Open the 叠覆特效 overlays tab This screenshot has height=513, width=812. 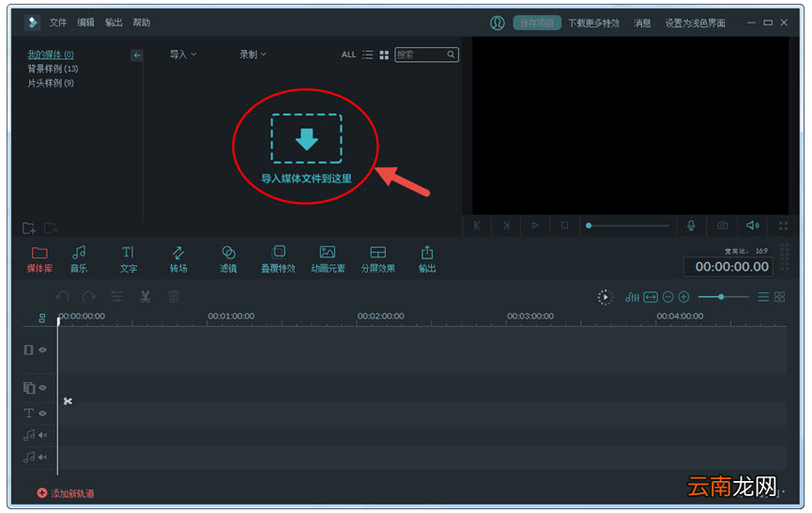(x=278, y=259)
